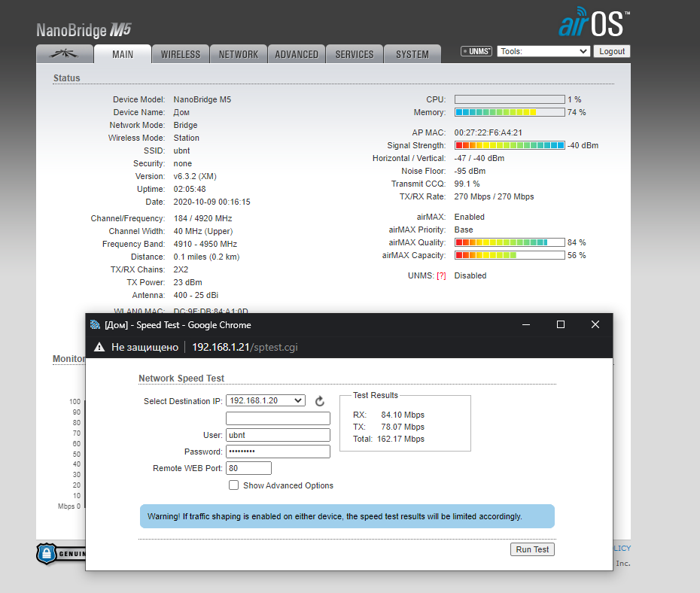The image size is (700, 593).
Task: Click the manual destination IP field
Action: (x=278, y=418)
